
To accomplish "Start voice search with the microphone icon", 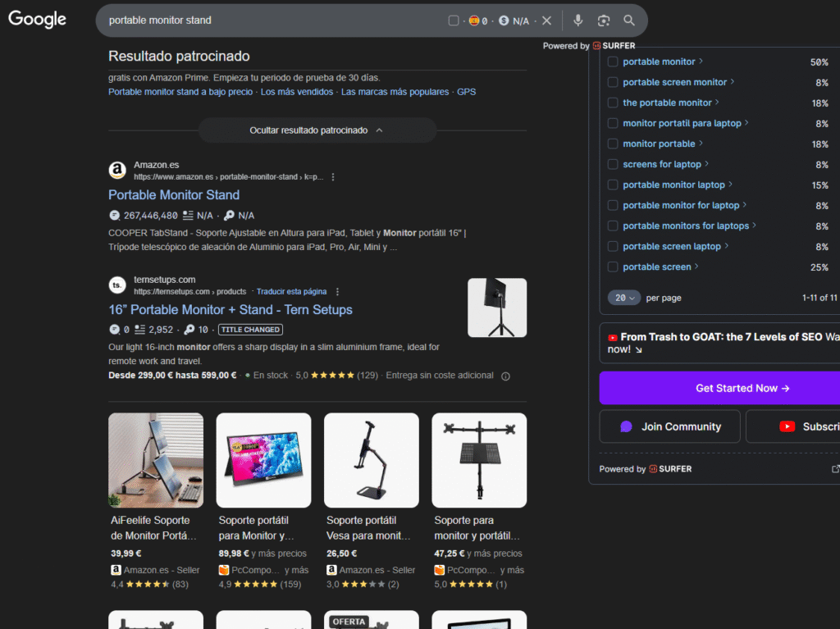I will (x=578, y=21).
